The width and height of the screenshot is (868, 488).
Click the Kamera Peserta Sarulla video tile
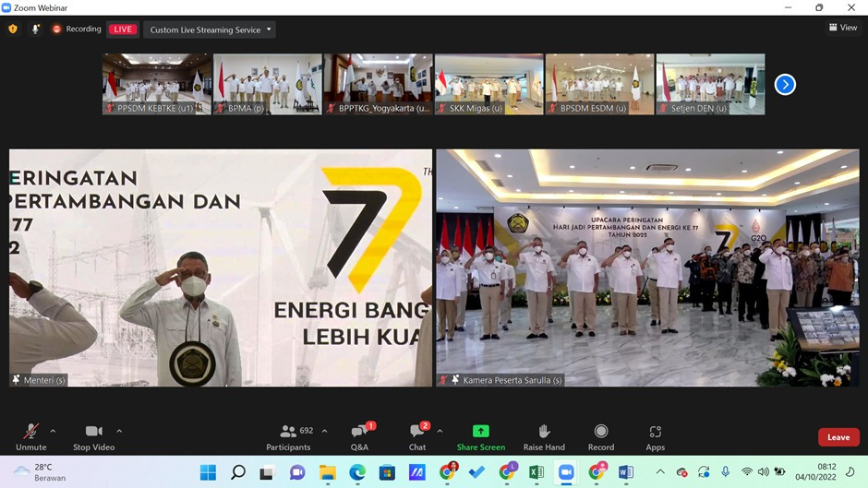coord(647,268)
